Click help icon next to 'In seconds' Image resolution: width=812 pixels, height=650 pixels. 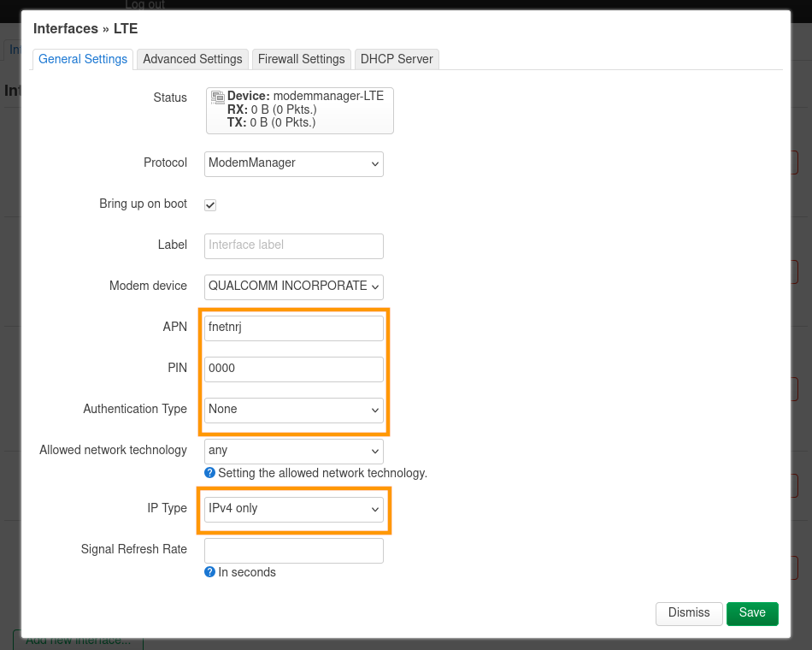209,572
